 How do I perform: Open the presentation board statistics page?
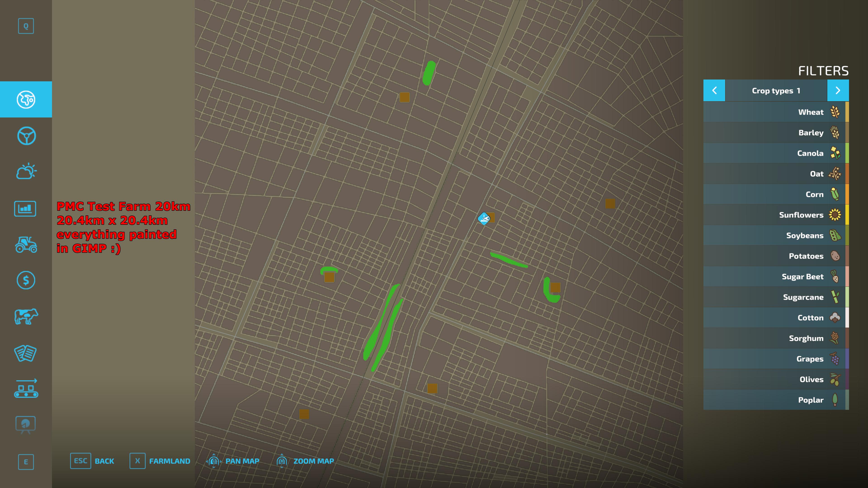(25, 425)
